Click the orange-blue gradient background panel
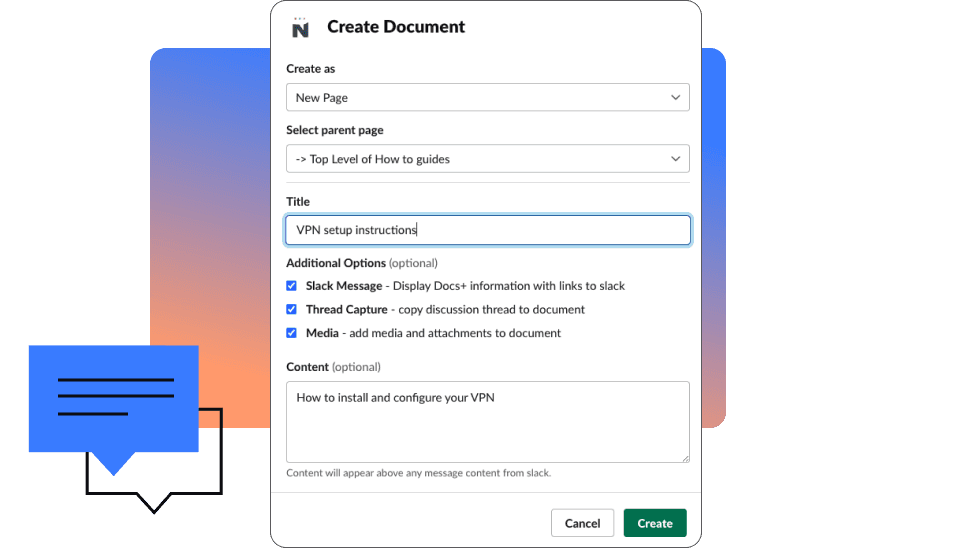Viewport: 972px width, 548px height. tap(210, 200)
